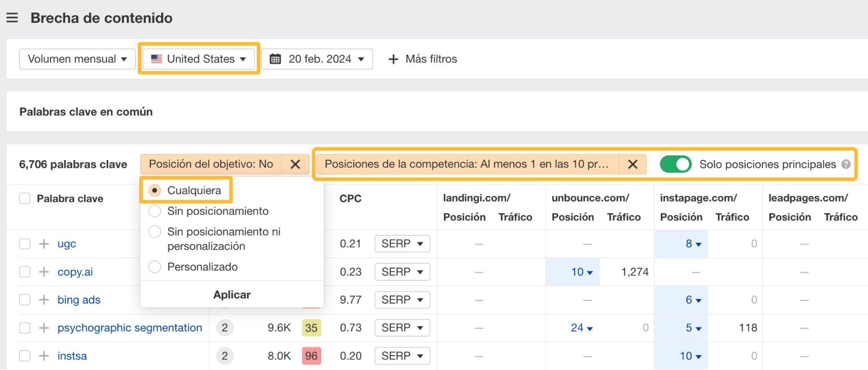Open the 20 feb. 2024 date dropdown
Image resolution: width=868 pixels, height=370 pixels.
tap(317, 59)
